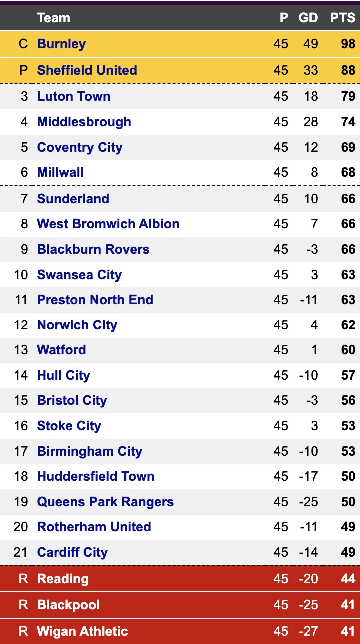The height and width of the screenshot is (644, 360).
Task: Click the PTS column header
Action: coord(342,18)
